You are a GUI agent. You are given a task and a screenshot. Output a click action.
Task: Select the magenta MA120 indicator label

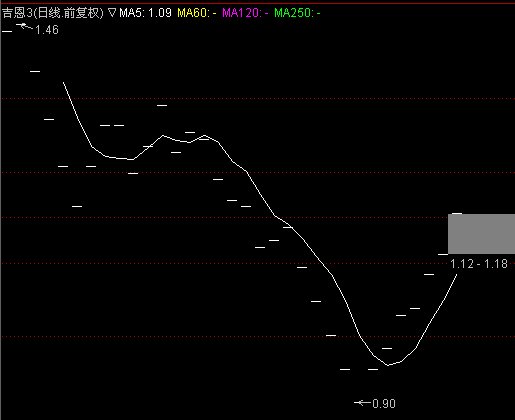245,13
